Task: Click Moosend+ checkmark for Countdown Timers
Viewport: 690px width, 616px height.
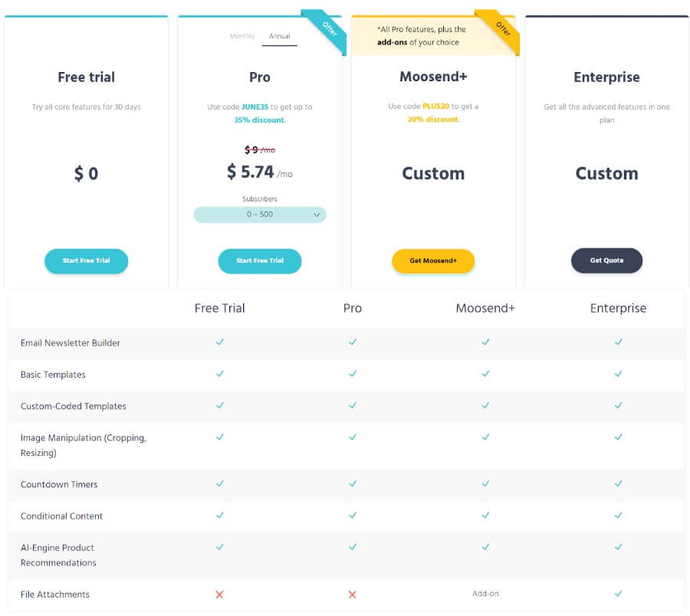Action: (x=485, y=484)
